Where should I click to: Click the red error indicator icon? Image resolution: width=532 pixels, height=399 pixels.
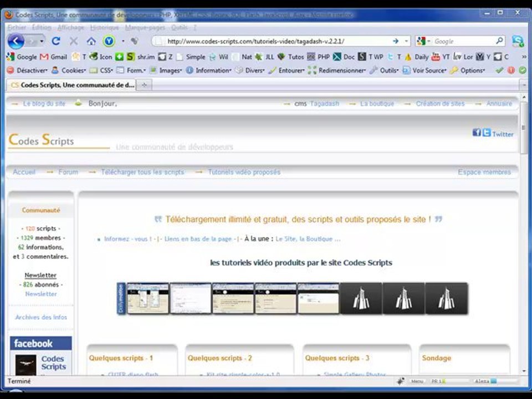pos(511,70)
